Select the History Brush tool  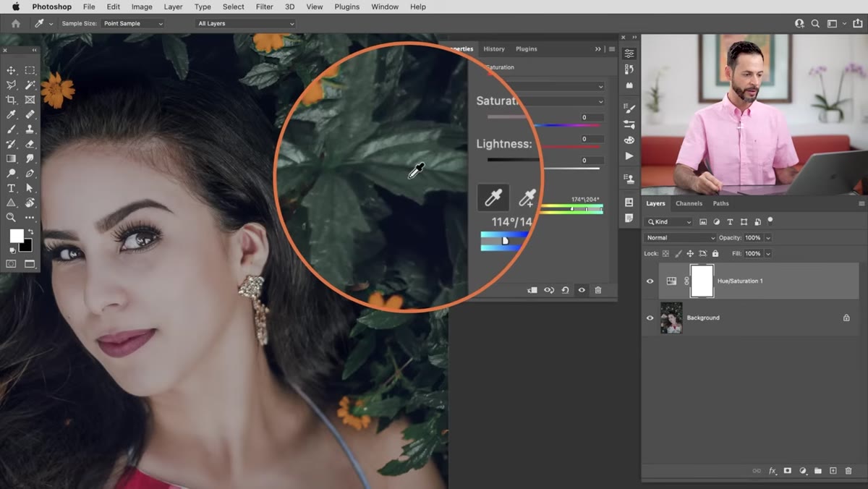coord(11,144)
